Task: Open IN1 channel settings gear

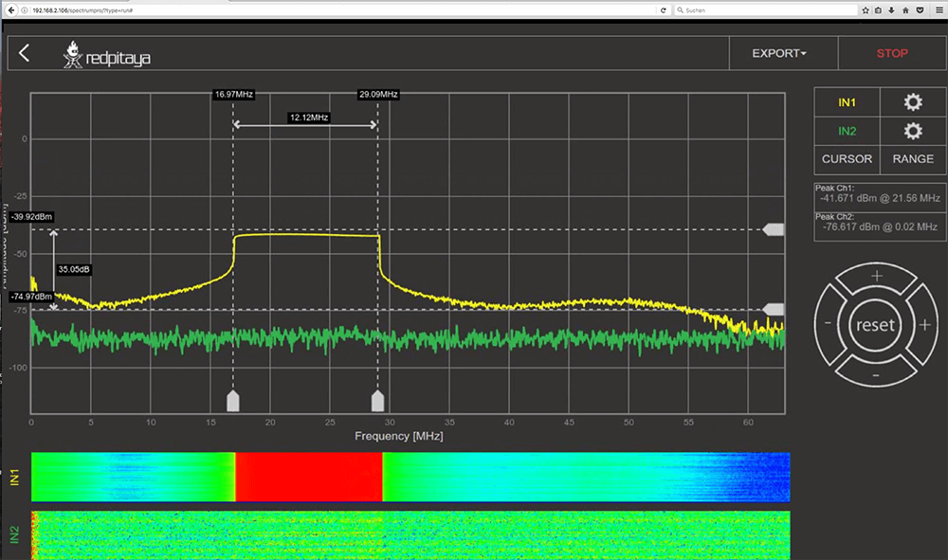Action: tap(913, 102)
